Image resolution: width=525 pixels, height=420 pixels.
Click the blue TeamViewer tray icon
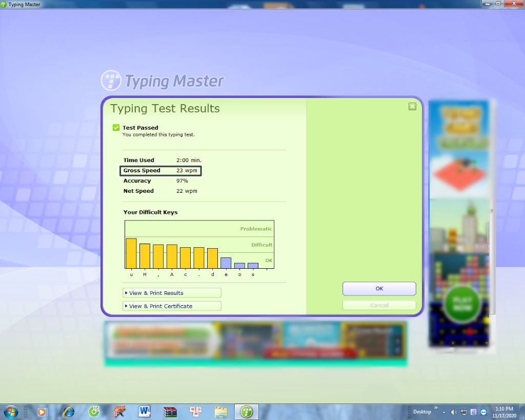pos(483,412)
